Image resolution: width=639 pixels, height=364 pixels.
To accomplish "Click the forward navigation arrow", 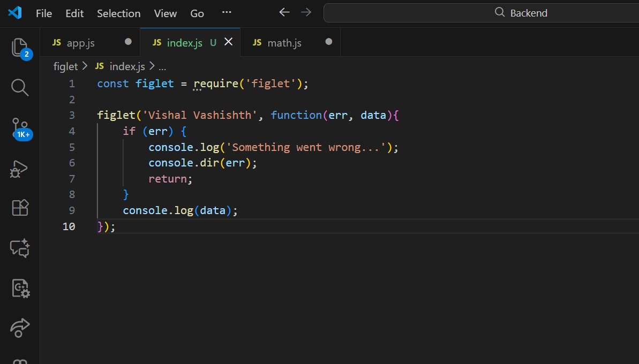I will tap(306, 12).
